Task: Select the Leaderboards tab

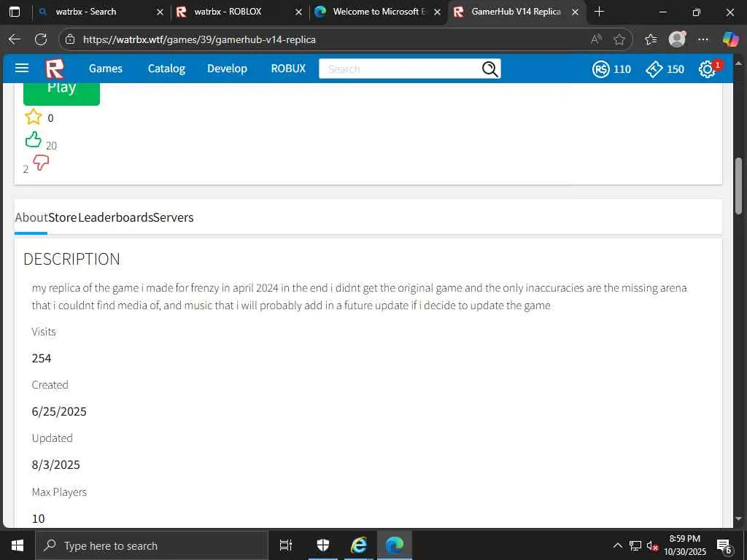Action: tap(115, 217)
